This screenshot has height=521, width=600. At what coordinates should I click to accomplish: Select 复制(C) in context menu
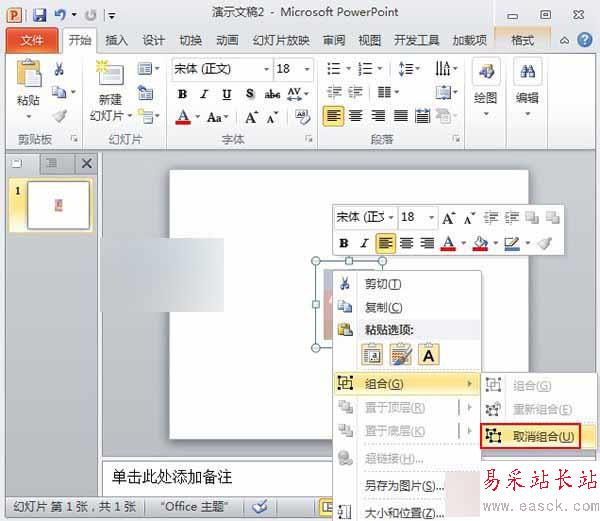(407, 307)
